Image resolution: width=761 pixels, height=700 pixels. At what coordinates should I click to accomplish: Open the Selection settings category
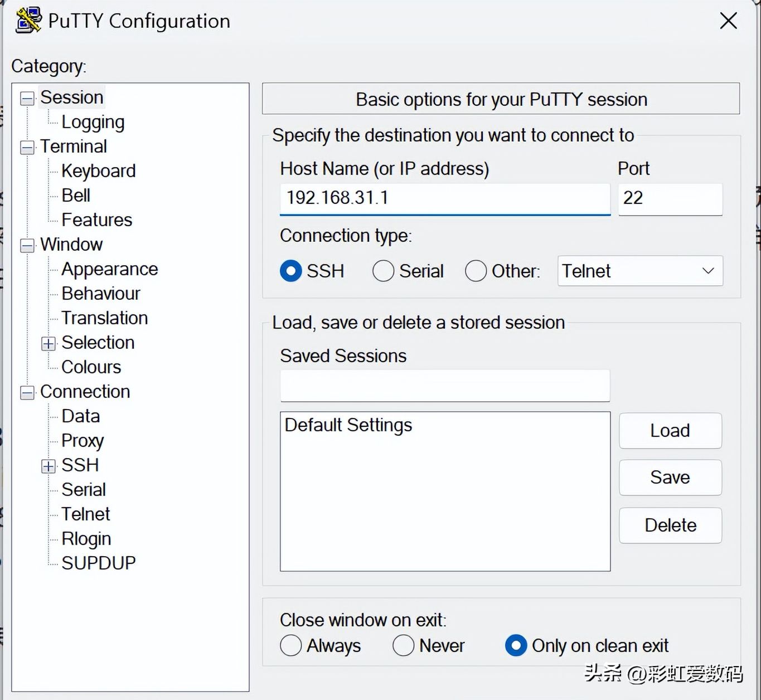tap(98, 343)
